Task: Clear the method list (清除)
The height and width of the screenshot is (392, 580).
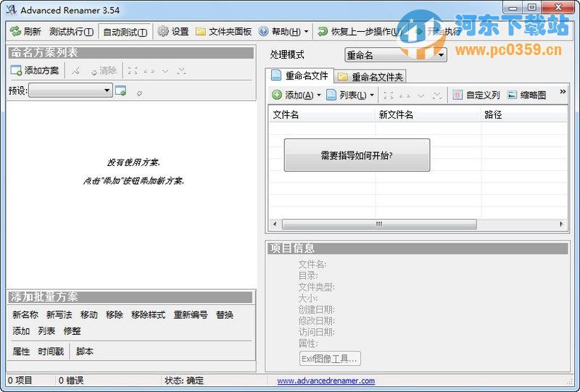Action: point(104,70)
